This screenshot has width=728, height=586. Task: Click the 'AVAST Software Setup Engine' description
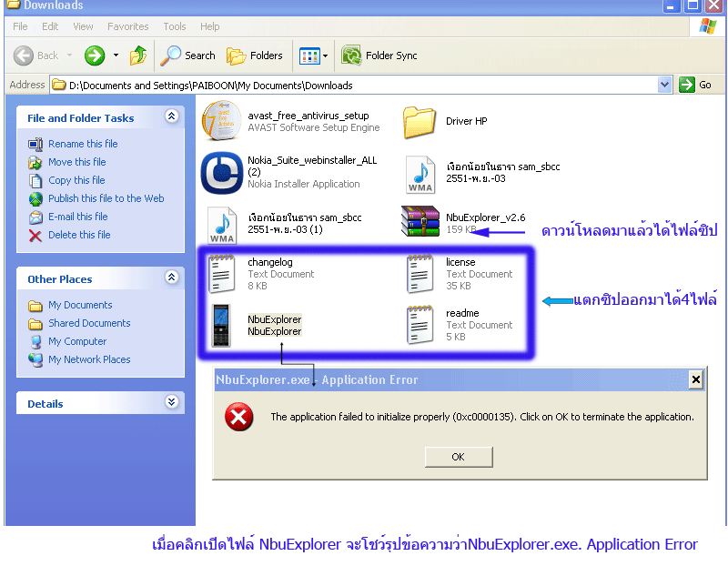tap(313, 127)
